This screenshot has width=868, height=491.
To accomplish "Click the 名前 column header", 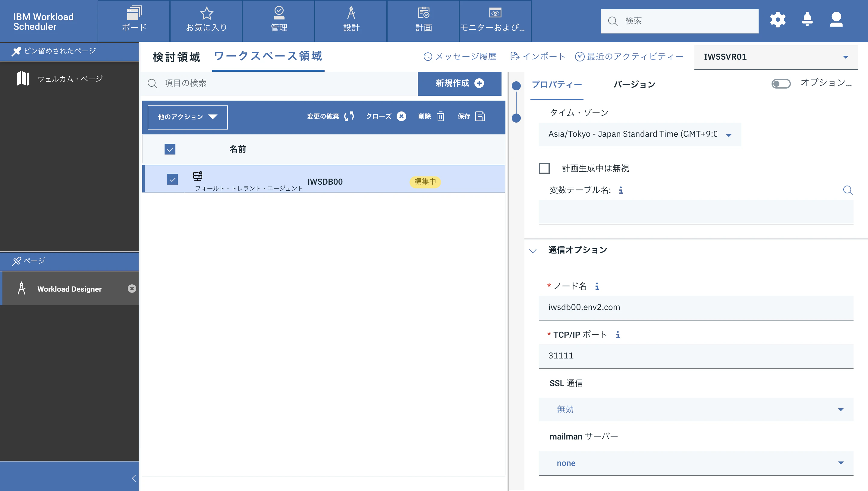I will click(x=238, y=149).
